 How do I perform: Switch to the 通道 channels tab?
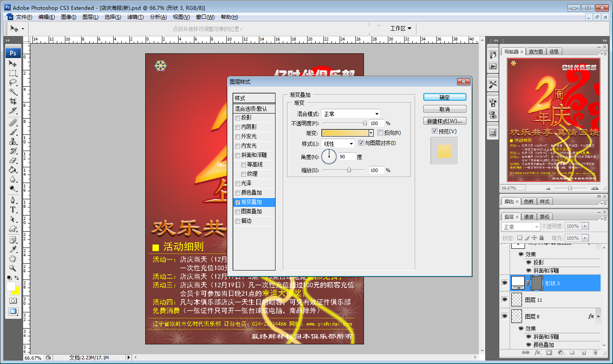click(529, 217)
